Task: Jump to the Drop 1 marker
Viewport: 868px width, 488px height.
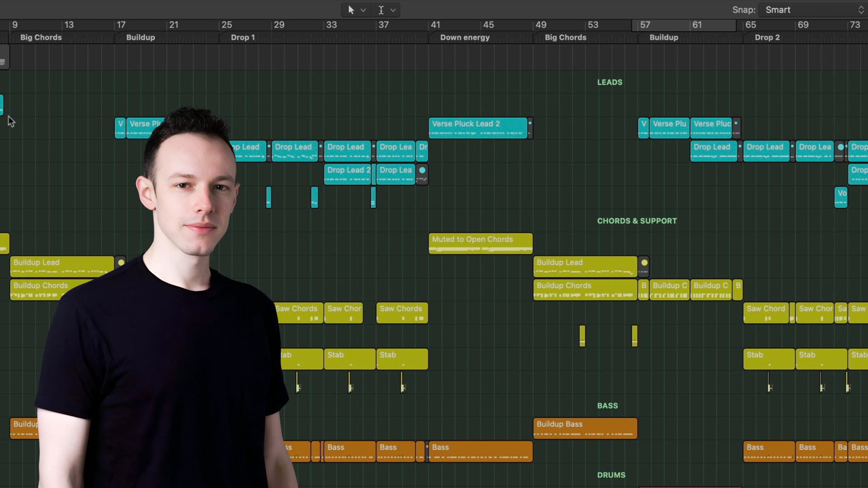Action: 243,38
